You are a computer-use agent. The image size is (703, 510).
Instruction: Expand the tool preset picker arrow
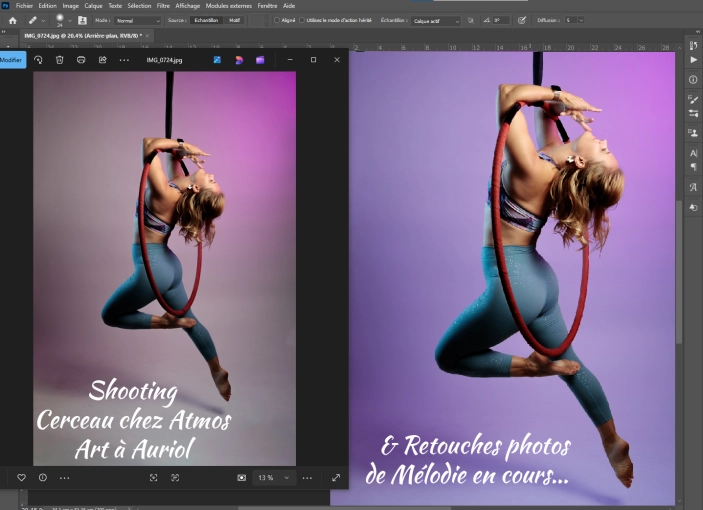click(43, 21)
